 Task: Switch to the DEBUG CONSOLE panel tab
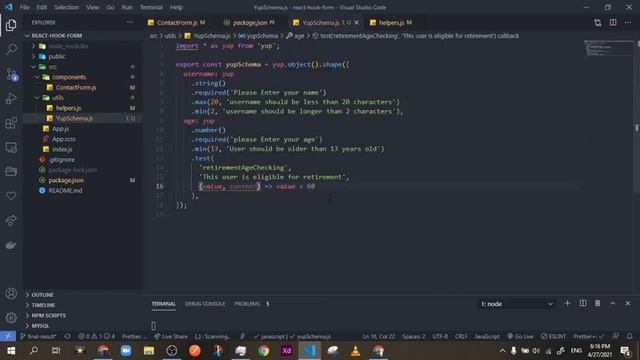205,304
